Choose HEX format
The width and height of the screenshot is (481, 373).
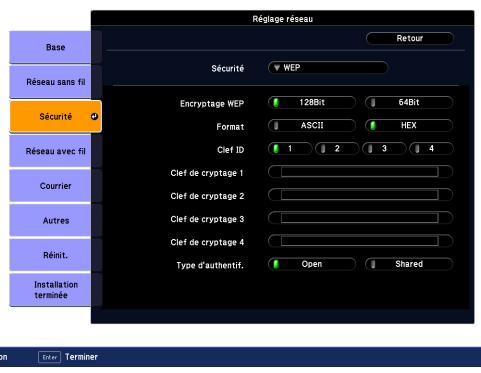[409, 126]
